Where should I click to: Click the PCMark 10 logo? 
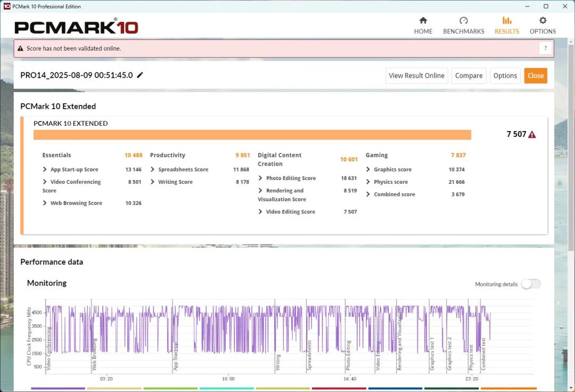pos(76,27)
